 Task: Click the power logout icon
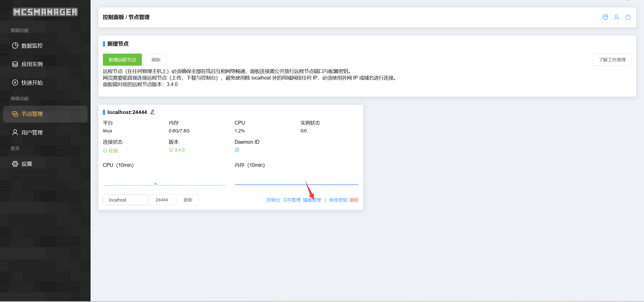pyautogui.click(x=628, y=17)
